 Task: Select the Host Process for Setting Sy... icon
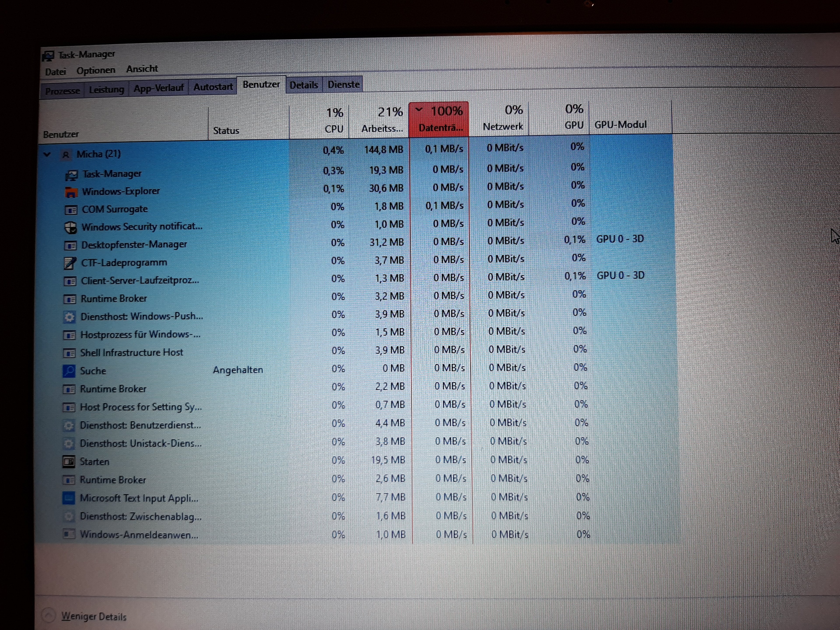pyautogui.click(x=69, y=408)
